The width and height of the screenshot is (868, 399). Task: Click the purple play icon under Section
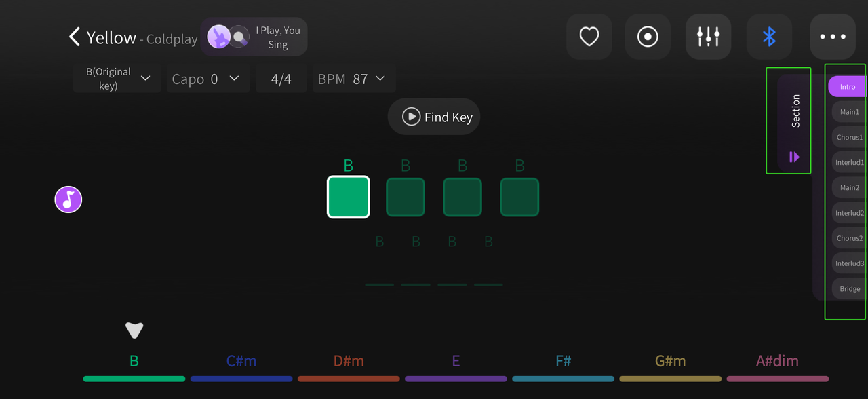pos(795,157)
